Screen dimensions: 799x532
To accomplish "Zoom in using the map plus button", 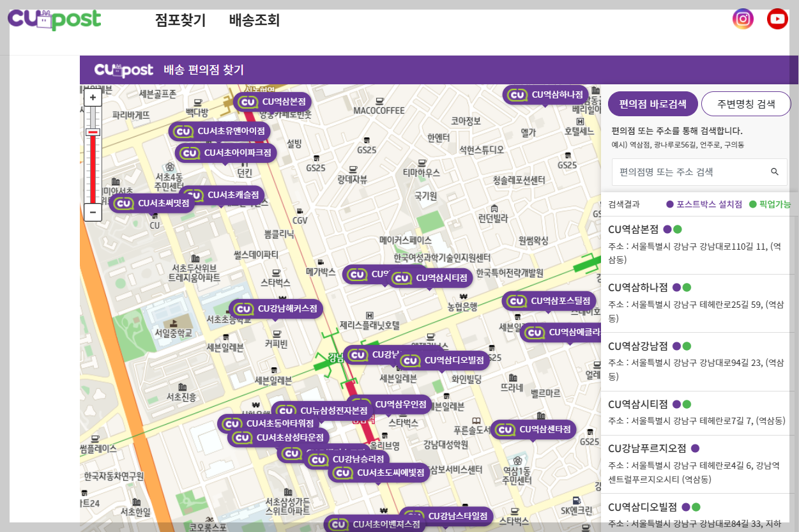I will [93, 96].
